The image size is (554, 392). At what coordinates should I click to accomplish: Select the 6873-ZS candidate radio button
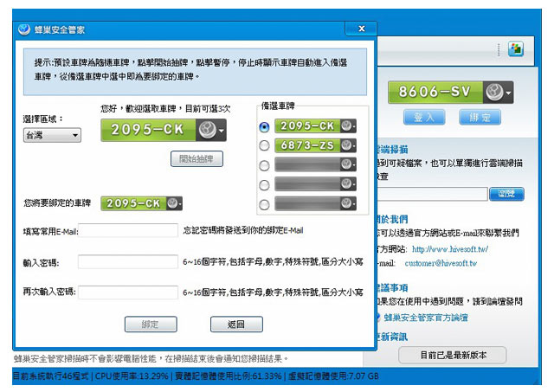[x=264, y=145]
